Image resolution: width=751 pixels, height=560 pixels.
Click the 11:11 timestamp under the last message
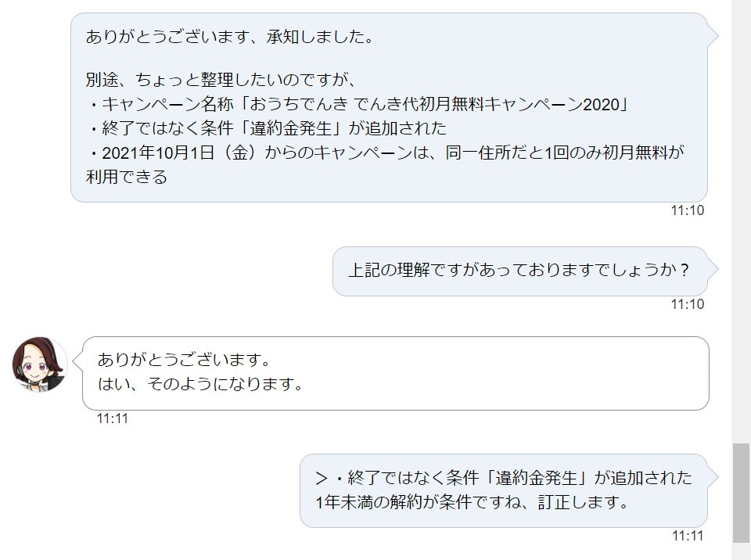[x=688, y=536]
